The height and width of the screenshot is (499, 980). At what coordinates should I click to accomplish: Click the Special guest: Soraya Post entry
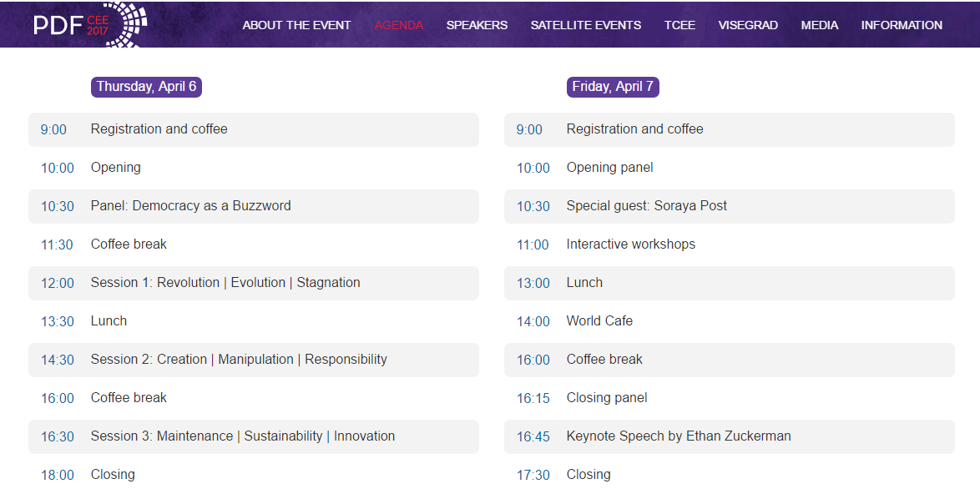point(646,206)
